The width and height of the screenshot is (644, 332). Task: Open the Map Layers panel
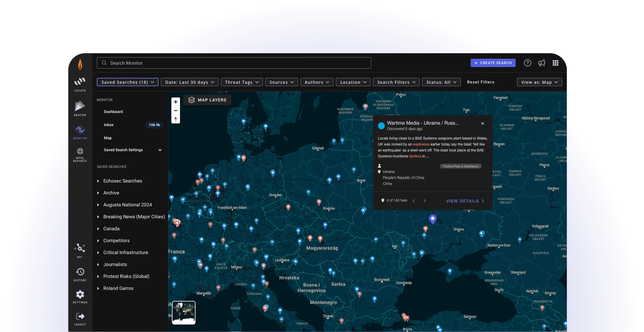click(207, 100)
